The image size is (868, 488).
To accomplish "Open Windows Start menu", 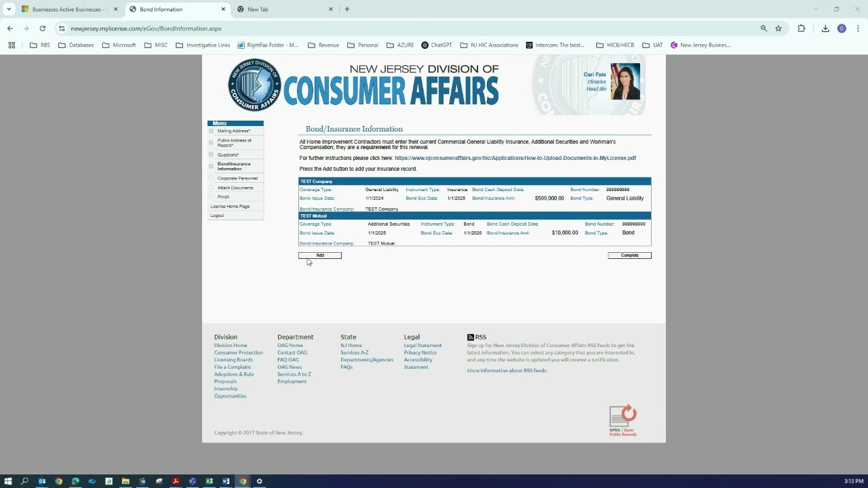I will point(8,481).
